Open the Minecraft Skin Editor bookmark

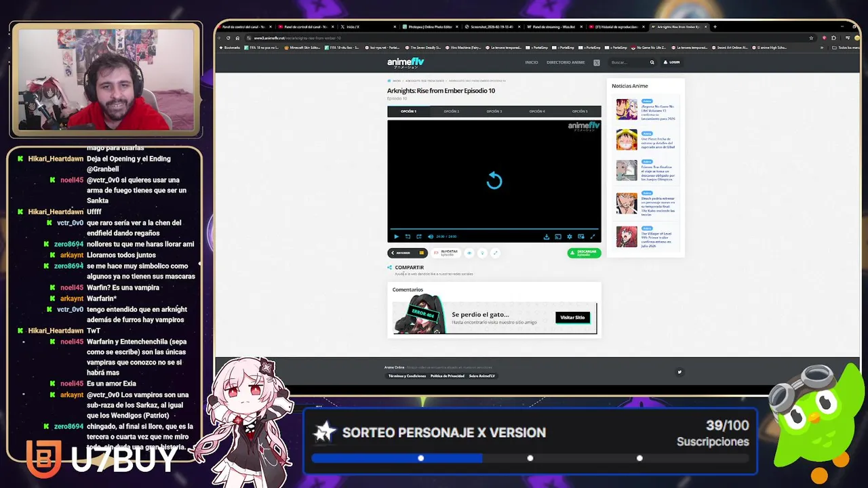[302, 48]
